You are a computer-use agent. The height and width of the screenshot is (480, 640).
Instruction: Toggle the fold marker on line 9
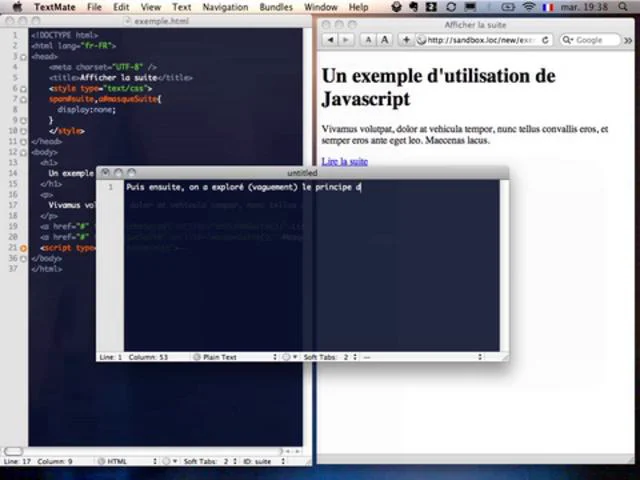pyautogui.click(x=24, y=120)
